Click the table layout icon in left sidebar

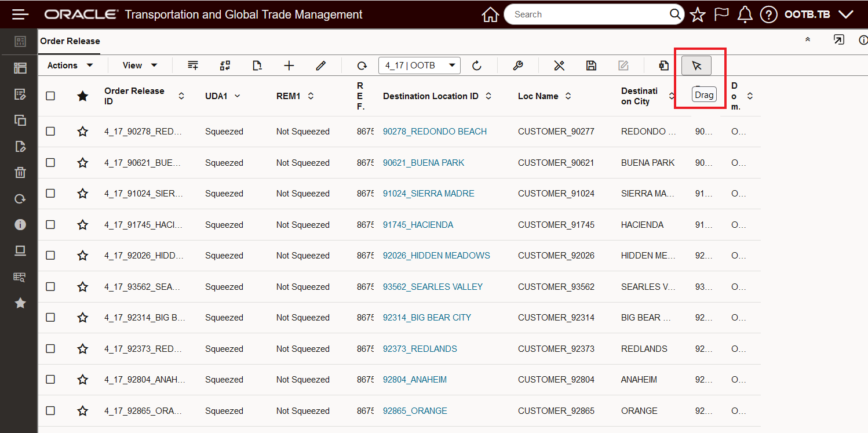pyautogui.click(x=20, y=68)
